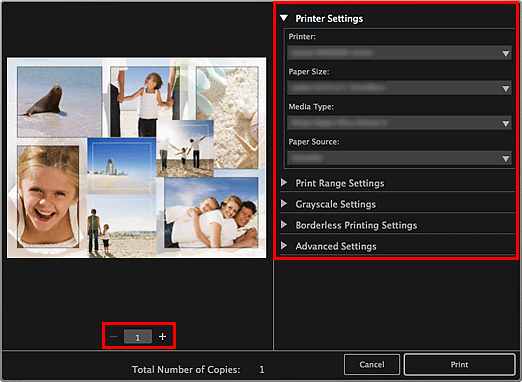522x382 pixels.
Task: Click the Print button
Action: pos(459,365)
